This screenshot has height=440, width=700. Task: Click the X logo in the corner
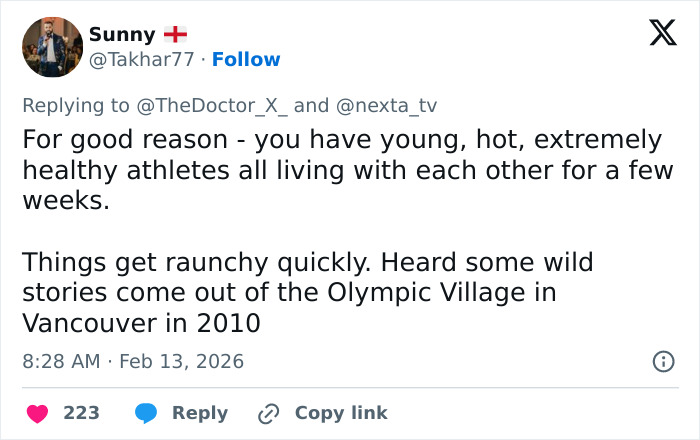662,34
